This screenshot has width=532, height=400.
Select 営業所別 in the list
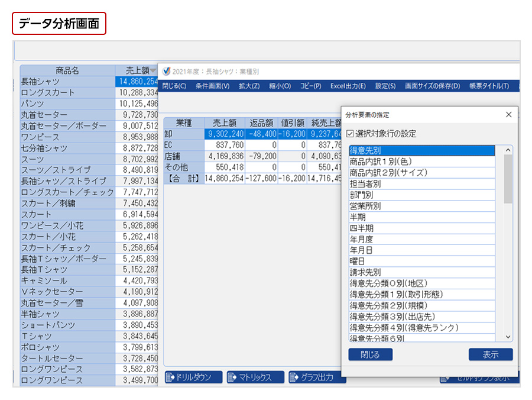(x=422, y=206)
